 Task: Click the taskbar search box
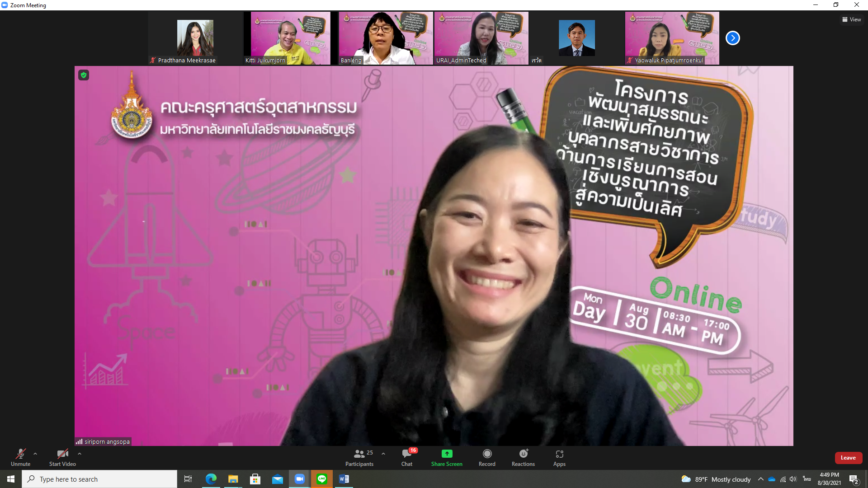click(99, 479)
